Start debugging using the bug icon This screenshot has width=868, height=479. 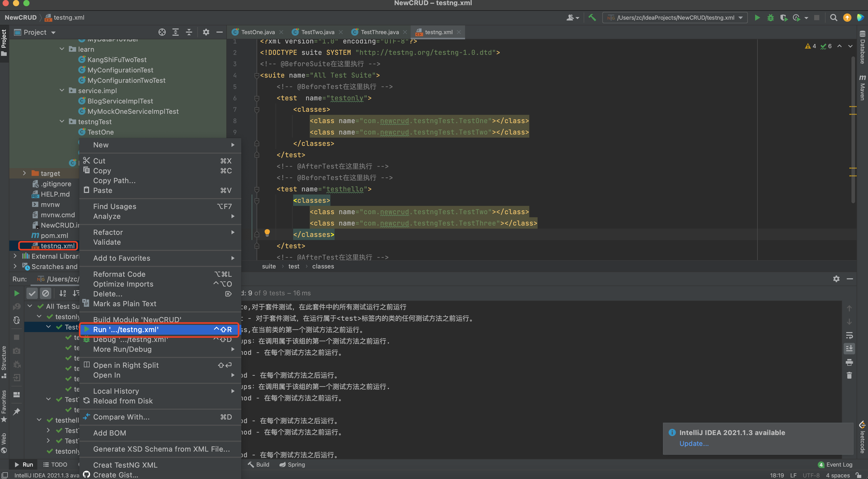tap(771, 18)
